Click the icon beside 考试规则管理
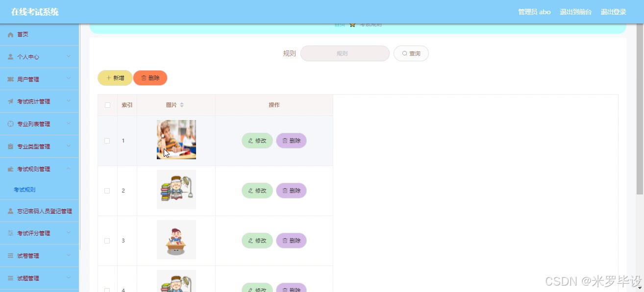The image size is (644, 292). (11, 169)
